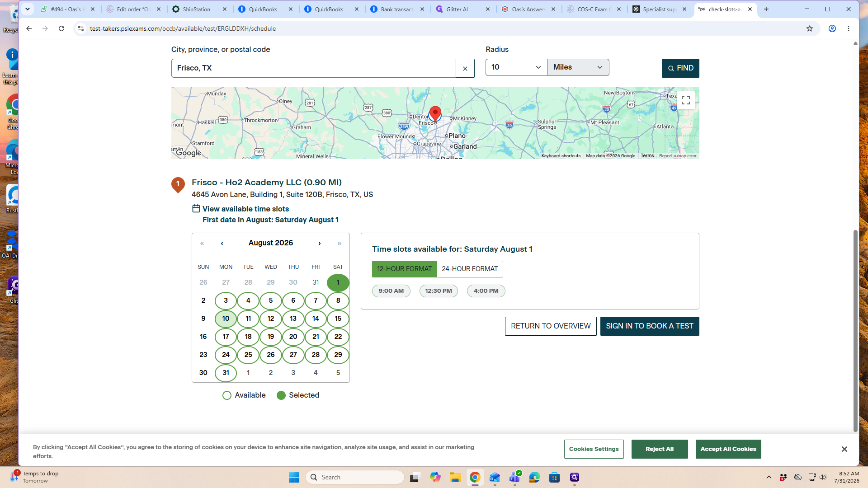
Task: Open Outlook from taskbar
Action: click(495, 477)
